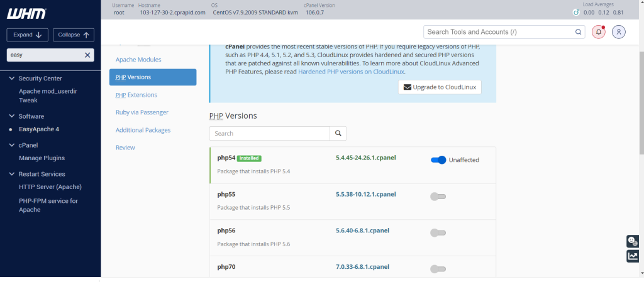Collapse the Restart Services section
Viewport: 644px width, 282px height.
coord(11,174)
